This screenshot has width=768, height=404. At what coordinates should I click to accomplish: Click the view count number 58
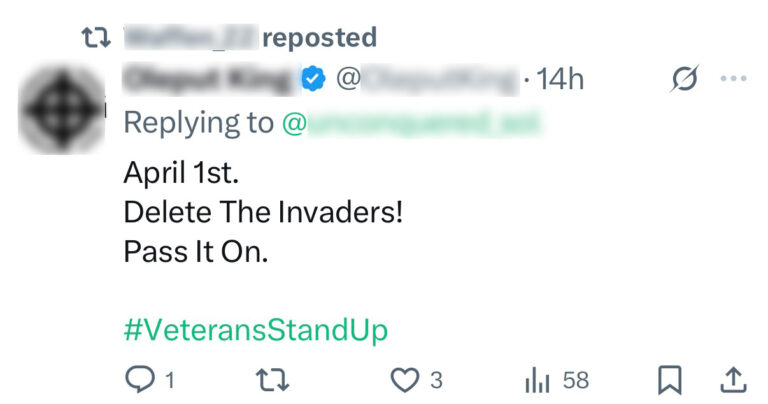tap(576, 380)
